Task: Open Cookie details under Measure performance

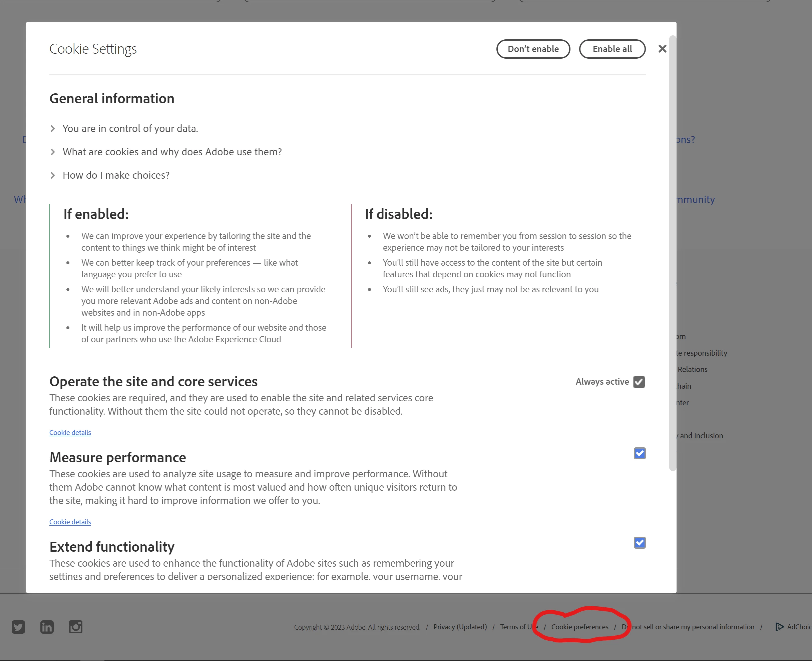Action: (70, 522)
